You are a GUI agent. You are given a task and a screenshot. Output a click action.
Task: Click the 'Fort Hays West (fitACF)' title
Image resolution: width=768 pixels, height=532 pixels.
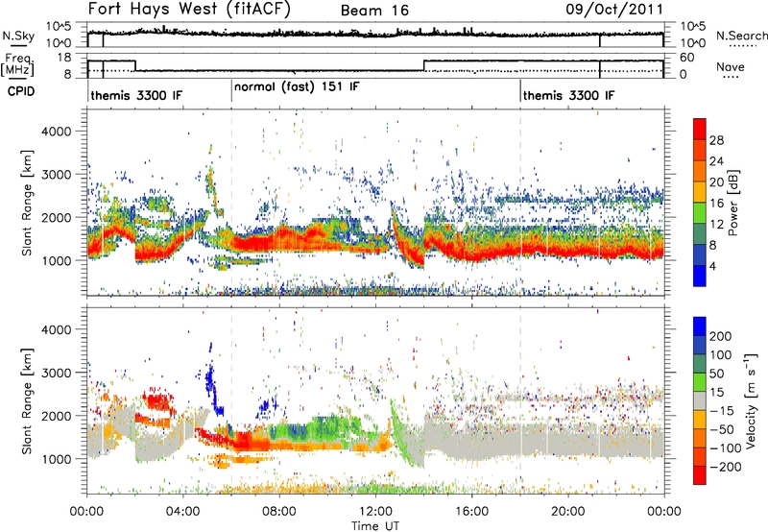189,10
